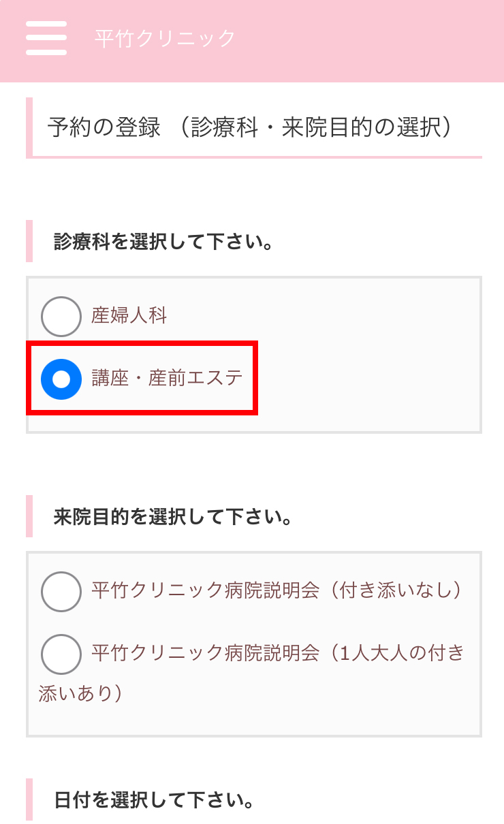504x824 pixels.
Task: Click the 予約の登録 page heading
Action: 250,128
